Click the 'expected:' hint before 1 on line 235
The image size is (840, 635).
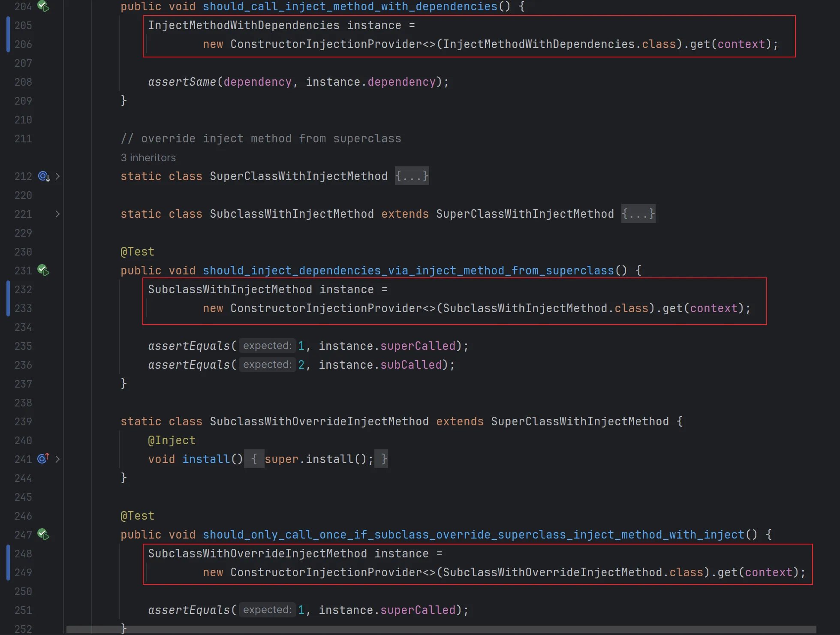point(267,346)
